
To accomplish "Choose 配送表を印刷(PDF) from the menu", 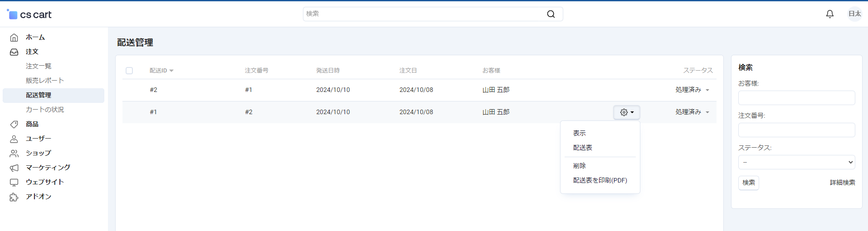I will coord(600,180).
